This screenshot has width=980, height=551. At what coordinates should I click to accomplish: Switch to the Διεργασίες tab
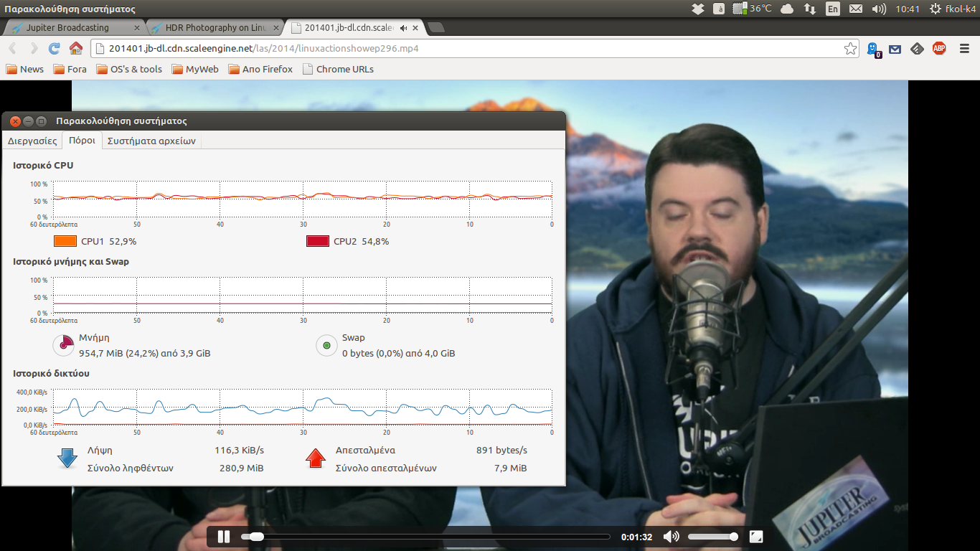32,141
